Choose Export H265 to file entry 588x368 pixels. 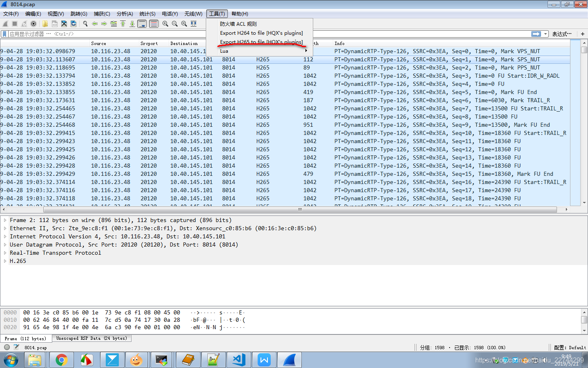[x=260, y=42]
